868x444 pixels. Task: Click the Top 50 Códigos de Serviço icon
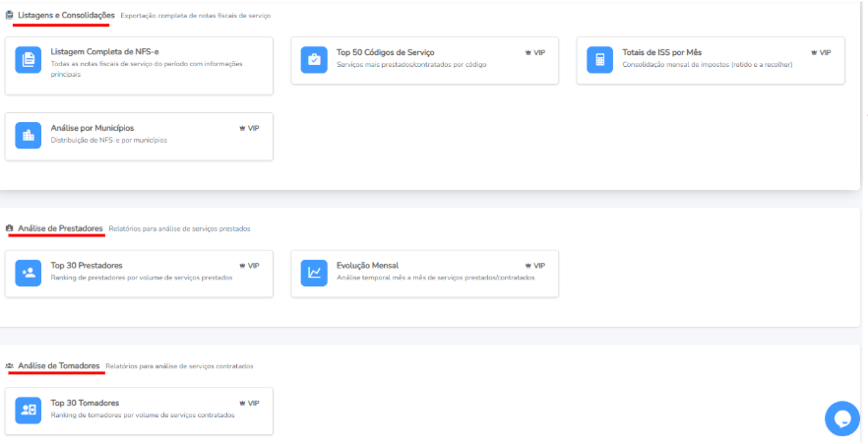[x=314, y=59]
